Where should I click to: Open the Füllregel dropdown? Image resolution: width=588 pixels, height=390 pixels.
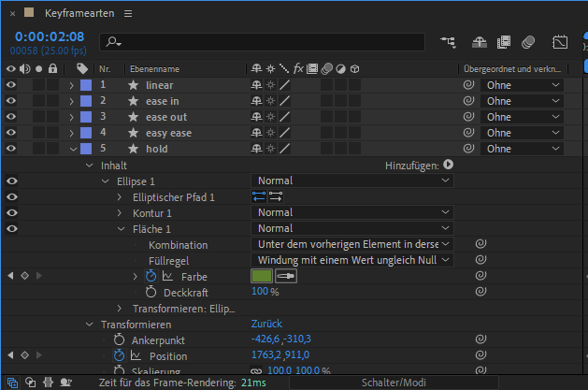(353, 260)
